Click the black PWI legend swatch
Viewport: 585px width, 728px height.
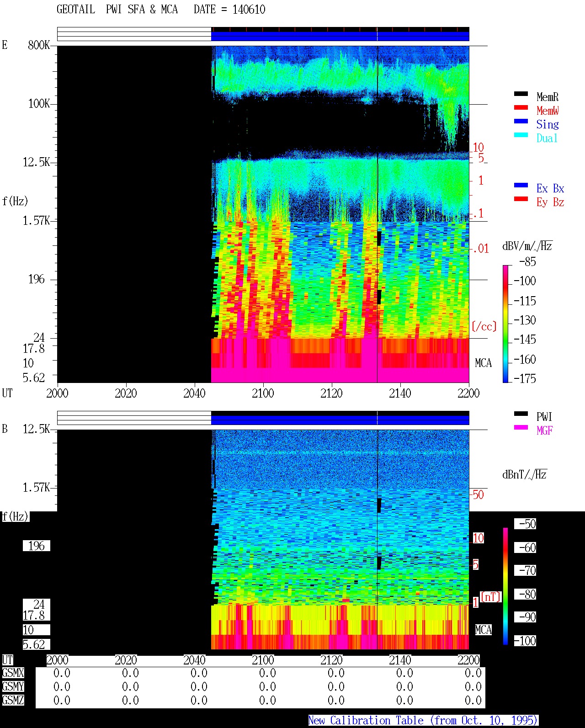[x=521, y=414]
